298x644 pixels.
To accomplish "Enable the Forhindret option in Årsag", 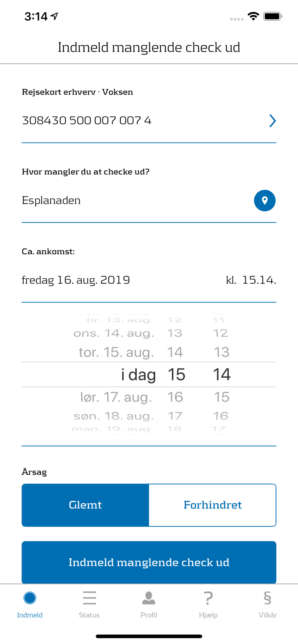I will (x=212, y=505).
